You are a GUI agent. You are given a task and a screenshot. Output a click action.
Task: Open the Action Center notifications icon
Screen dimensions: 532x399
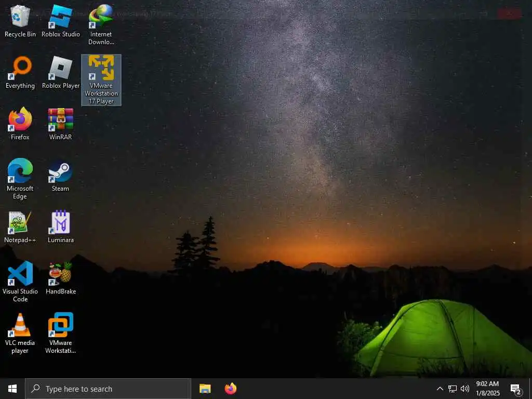(x=516, y=389)
